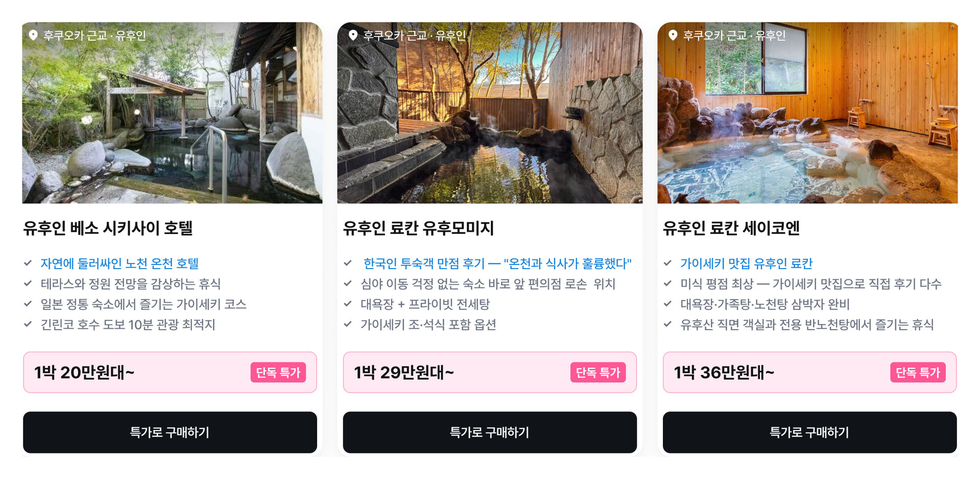The image size is (980, 479).
Task: Click location pin icon on first hotel image
Action: [33, 35]
